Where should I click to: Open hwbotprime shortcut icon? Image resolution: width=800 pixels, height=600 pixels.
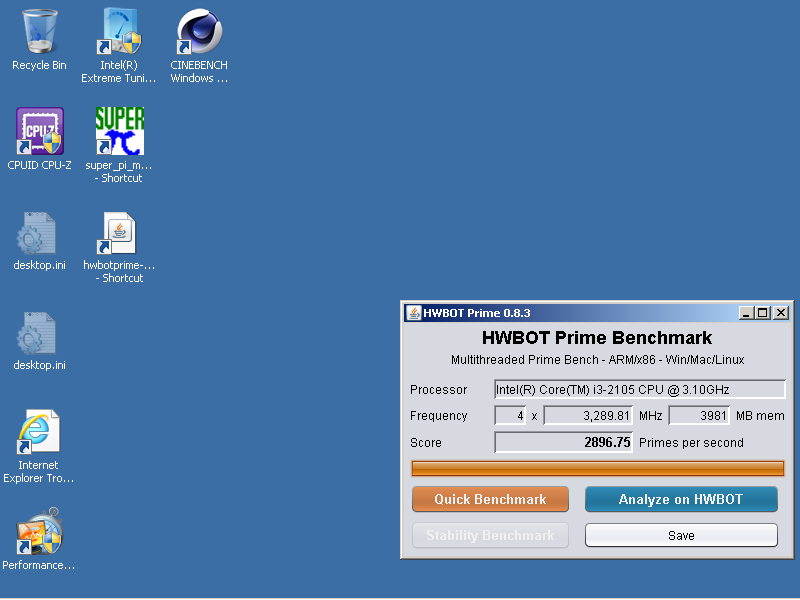[117, 233]
